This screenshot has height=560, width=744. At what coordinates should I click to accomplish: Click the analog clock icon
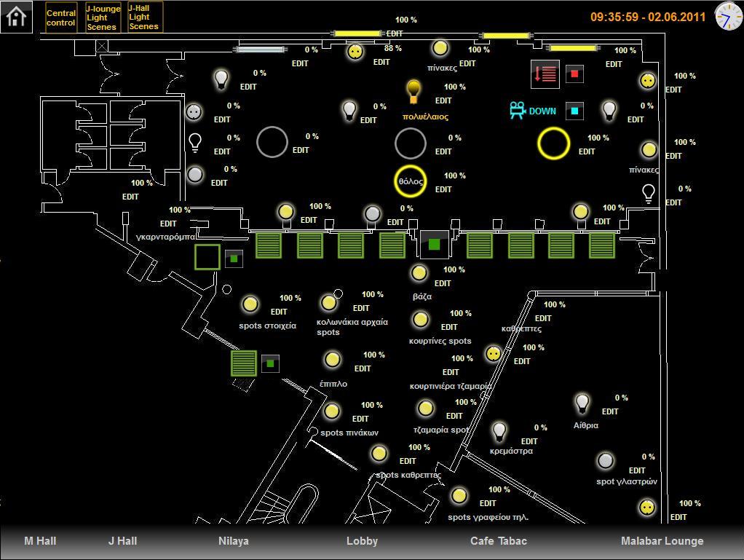point(727,16)
